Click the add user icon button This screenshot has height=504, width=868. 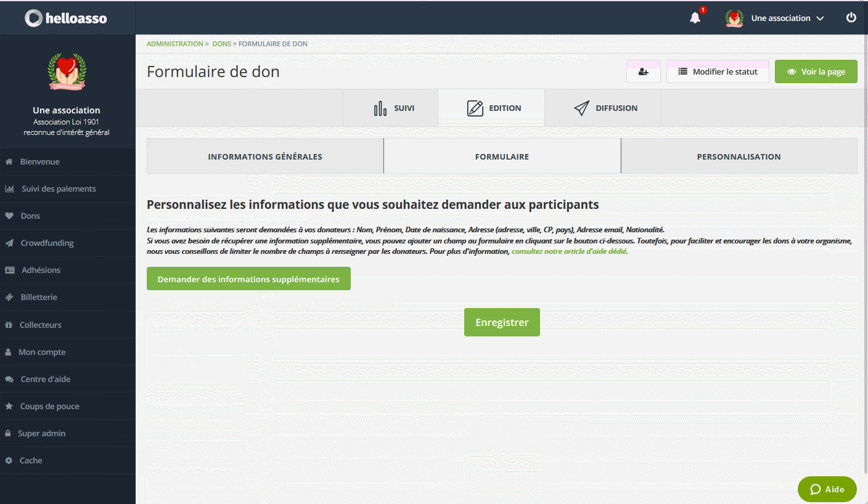644,71
